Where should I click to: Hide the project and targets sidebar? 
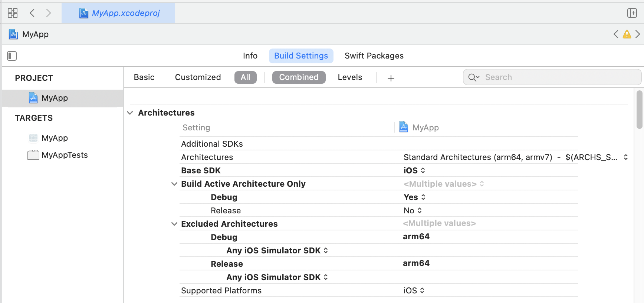click(12, 56)
